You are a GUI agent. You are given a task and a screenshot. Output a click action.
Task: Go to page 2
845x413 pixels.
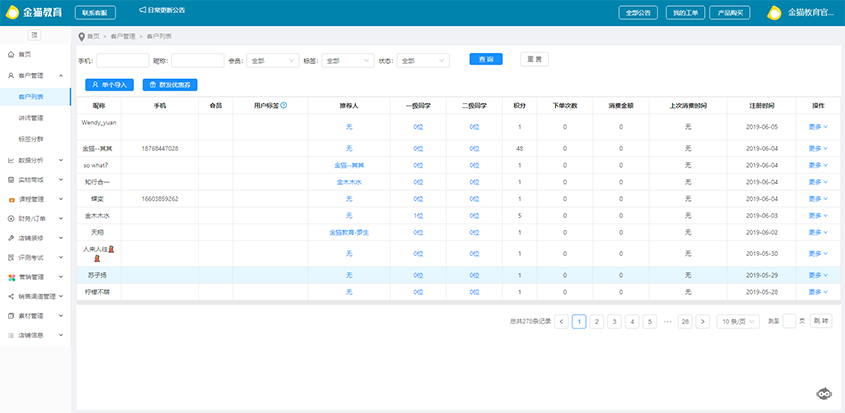coord(596,321)
